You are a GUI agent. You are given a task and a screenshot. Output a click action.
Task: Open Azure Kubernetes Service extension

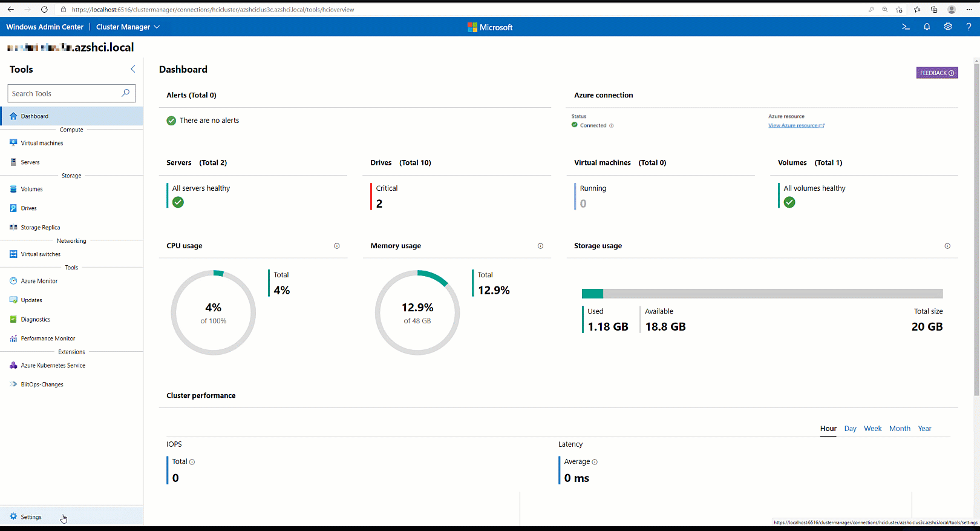53,366
